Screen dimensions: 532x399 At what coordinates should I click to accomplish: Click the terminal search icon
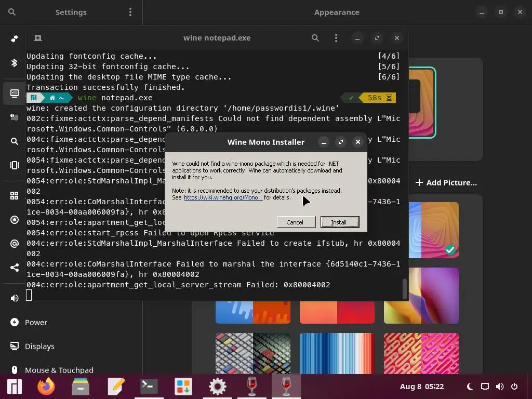[315, 38]
